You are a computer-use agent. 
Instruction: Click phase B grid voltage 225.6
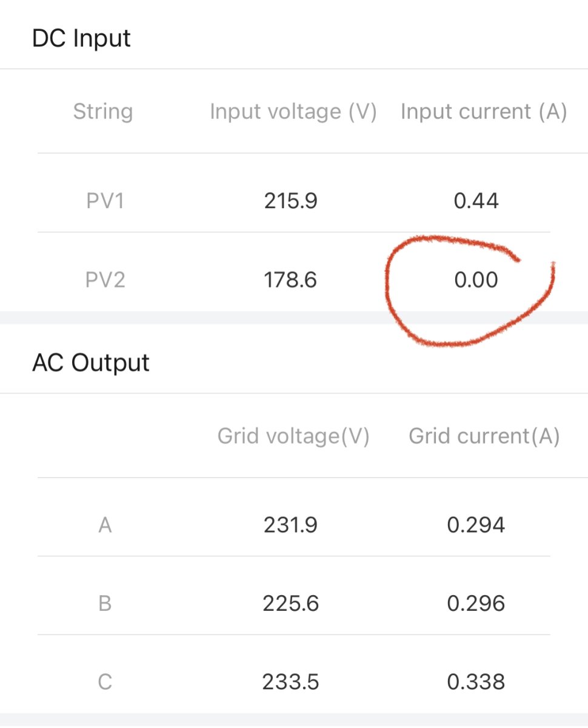pyautogui.click(x=290, y=604)
